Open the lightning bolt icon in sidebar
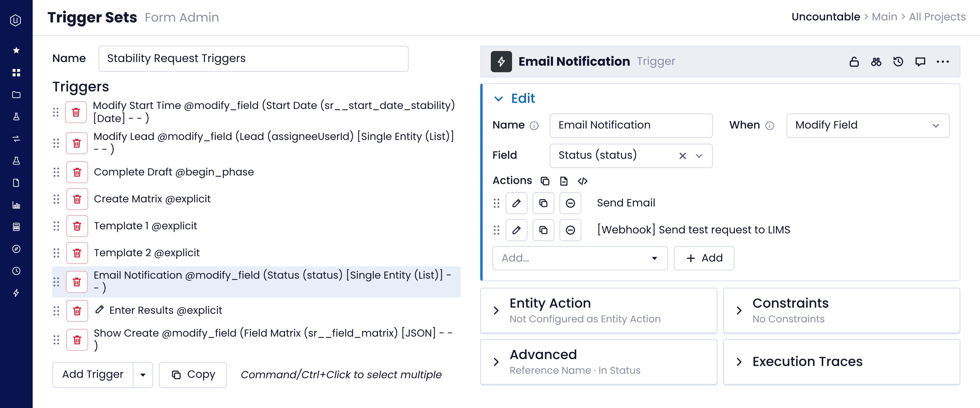The height and width of the screenshot is (408, 980). 16,293
